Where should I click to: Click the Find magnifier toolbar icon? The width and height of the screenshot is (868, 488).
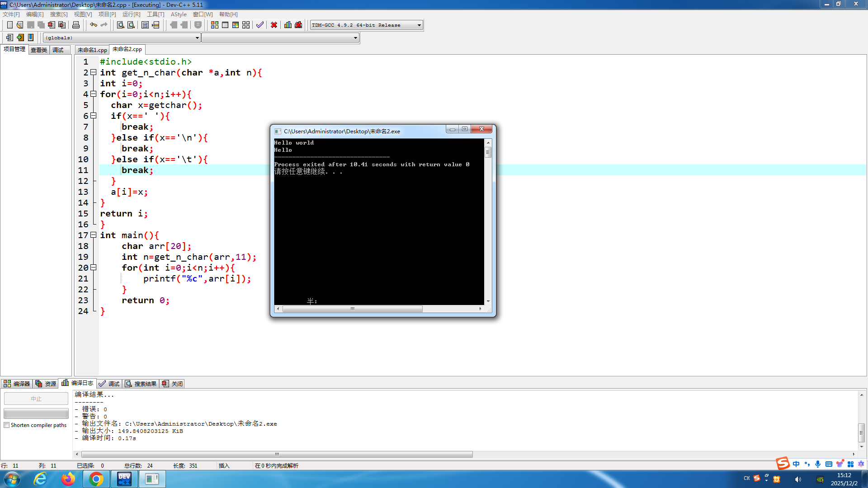point(120,25)
